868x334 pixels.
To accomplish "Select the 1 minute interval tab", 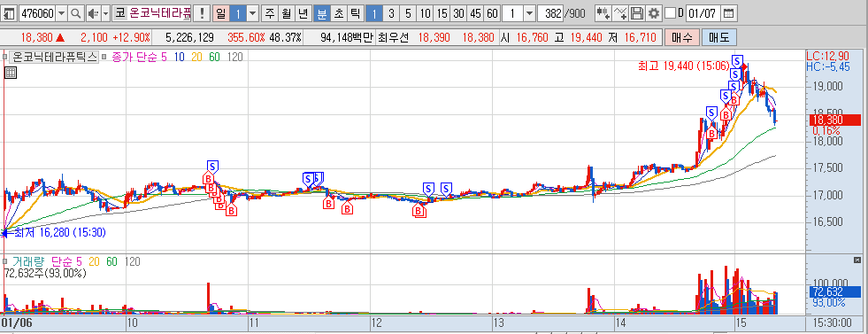I will pos(374,12).
